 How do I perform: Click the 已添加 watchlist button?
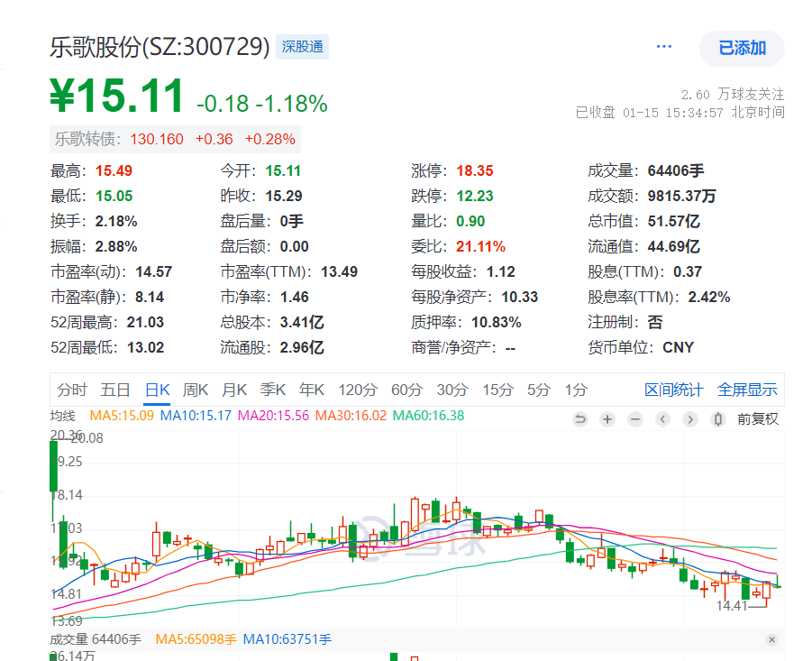742,48
